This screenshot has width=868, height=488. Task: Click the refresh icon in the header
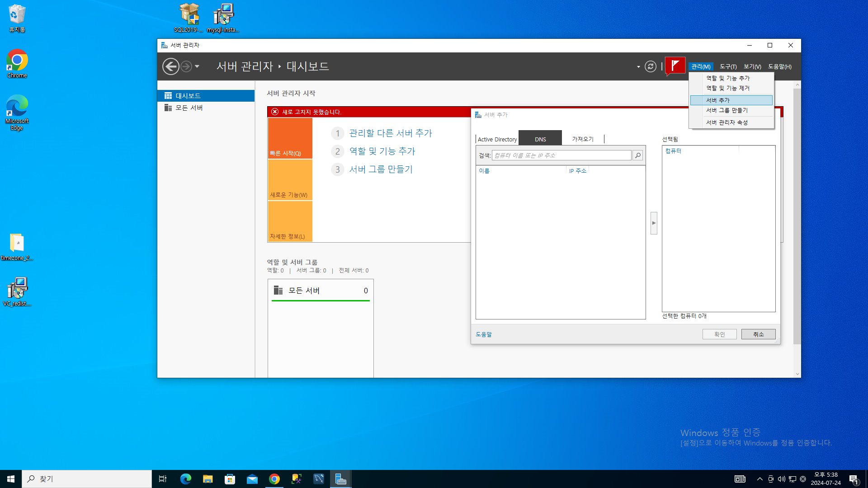point(650,66)
